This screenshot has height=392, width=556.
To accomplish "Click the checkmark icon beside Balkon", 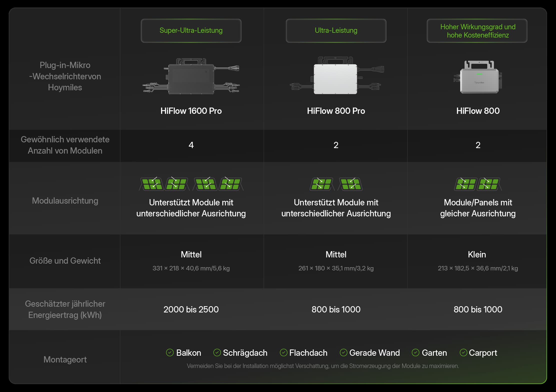I will pos(170,352).
